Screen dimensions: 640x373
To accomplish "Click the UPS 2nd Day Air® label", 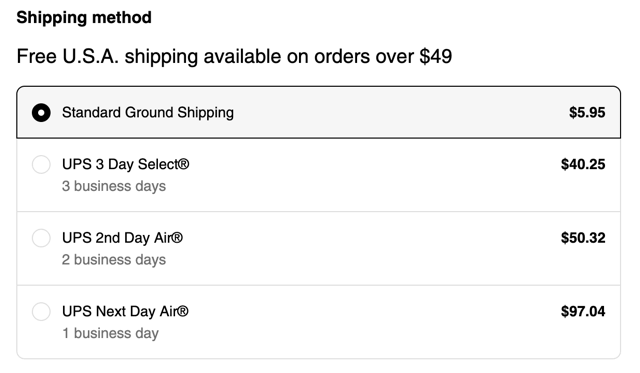I will tap(122, 238).
